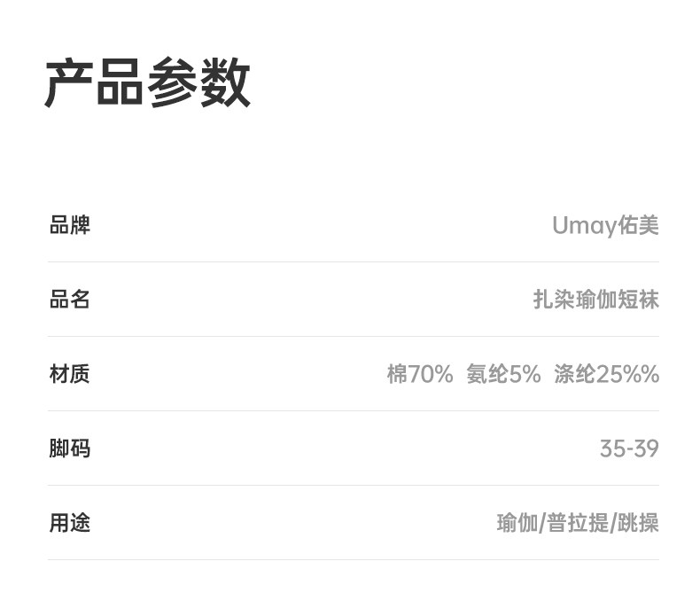Click the 扎染瑜伽短袜 product name
The width and height of the screenshot is (700, 616).
595,300
